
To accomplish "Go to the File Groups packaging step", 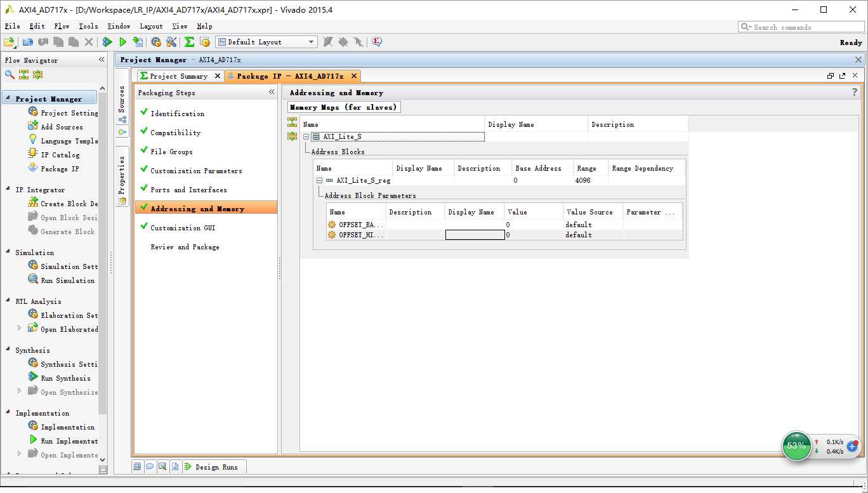I will click(x=171, y=152).
